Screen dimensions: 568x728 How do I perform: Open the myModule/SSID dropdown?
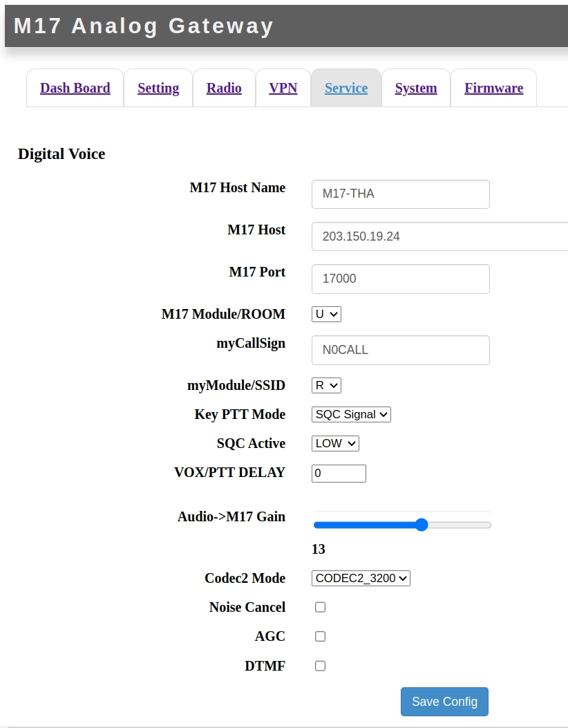(326, 386)
